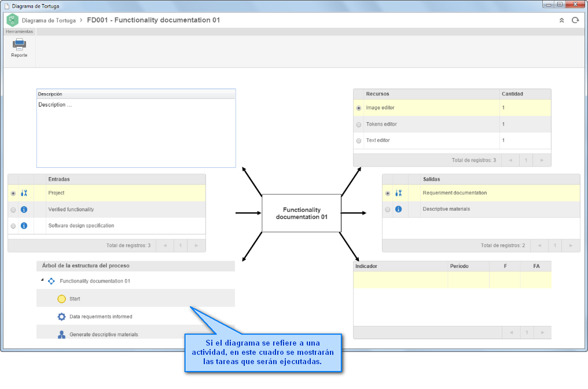Click the Functionality documentation 01 center box
Screen dimensions: 588x389
coord(302,213)
